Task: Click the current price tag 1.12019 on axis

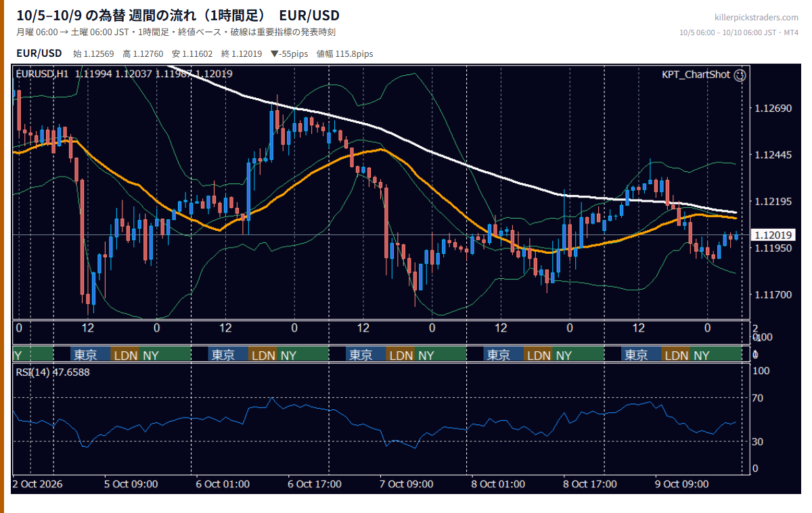Action: click(773, 235)
